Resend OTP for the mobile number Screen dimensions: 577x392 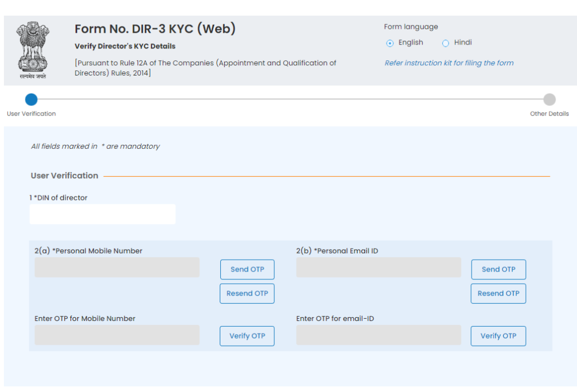247,293
